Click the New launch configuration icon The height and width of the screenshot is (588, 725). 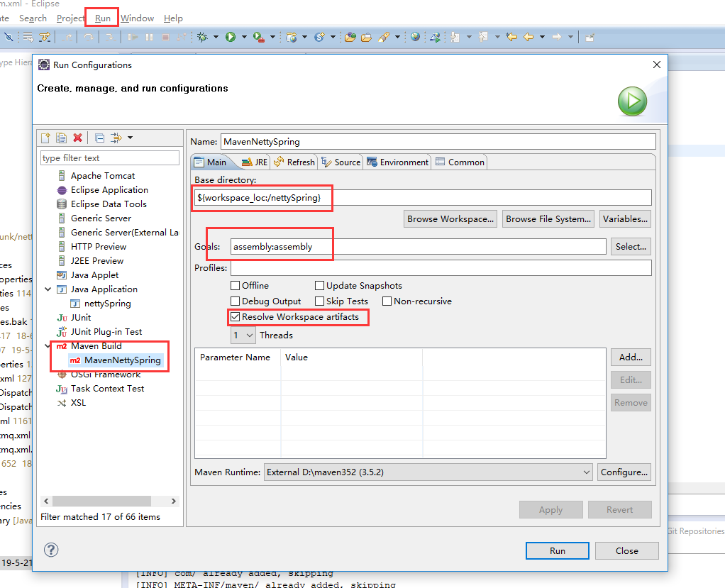(x=45, y=138)
